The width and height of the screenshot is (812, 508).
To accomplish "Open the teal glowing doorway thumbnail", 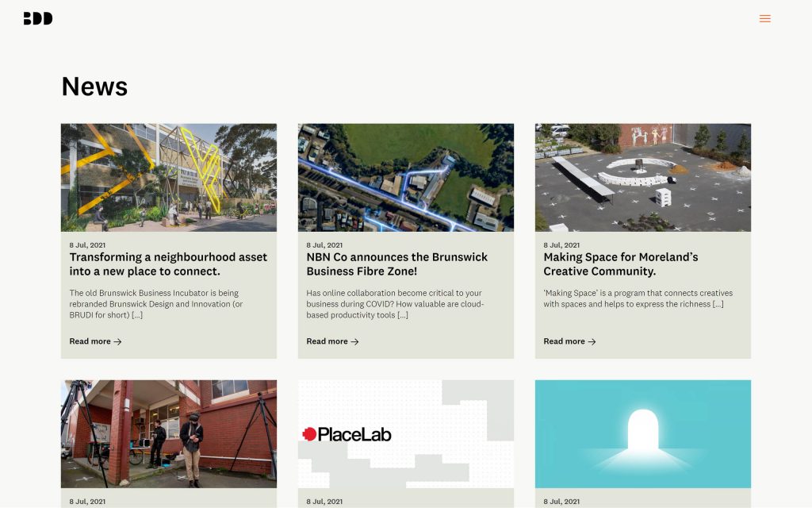I will (x=642, y=434).
